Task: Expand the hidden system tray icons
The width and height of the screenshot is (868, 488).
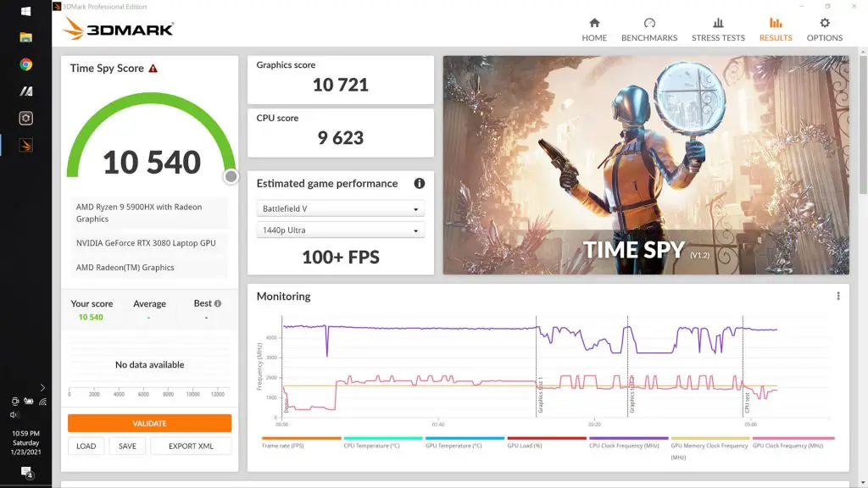Action: coord(42,387)
